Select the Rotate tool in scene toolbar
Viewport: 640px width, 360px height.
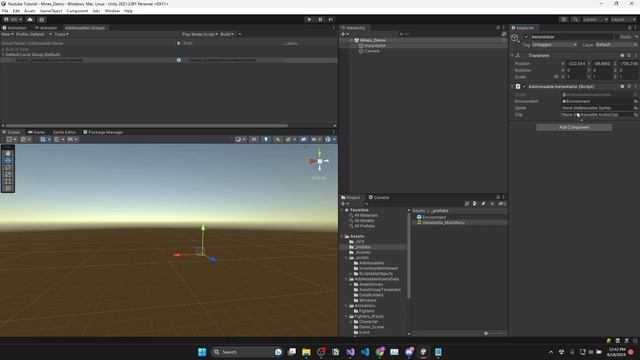coord(8,167)
